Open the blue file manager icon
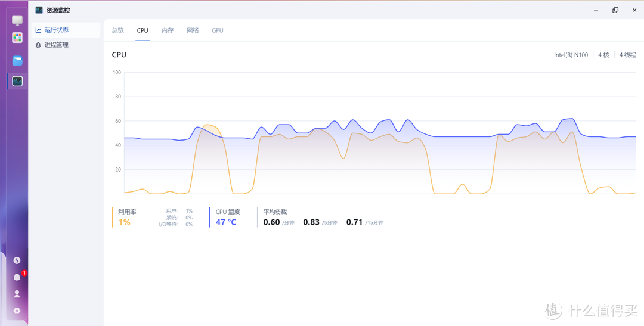The width and height of the screenshot is (644, 326). click(x=17, y=61)
